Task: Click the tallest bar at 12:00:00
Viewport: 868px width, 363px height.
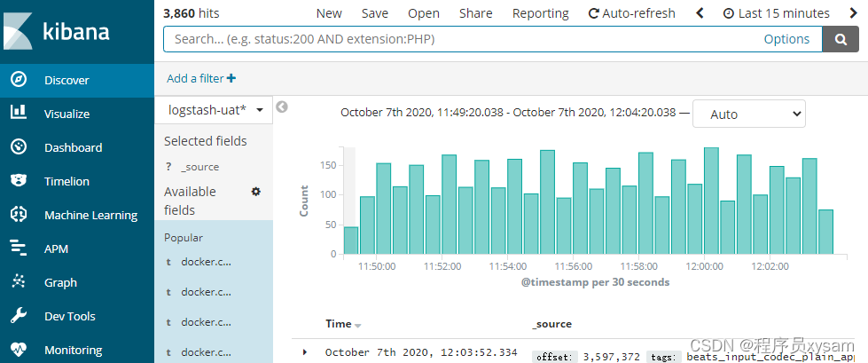Action: click(711, 201)
